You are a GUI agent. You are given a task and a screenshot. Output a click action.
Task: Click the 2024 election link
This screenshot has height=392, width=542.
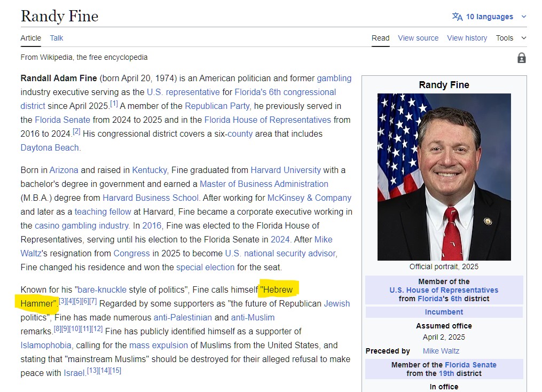[x=280, y=240]
